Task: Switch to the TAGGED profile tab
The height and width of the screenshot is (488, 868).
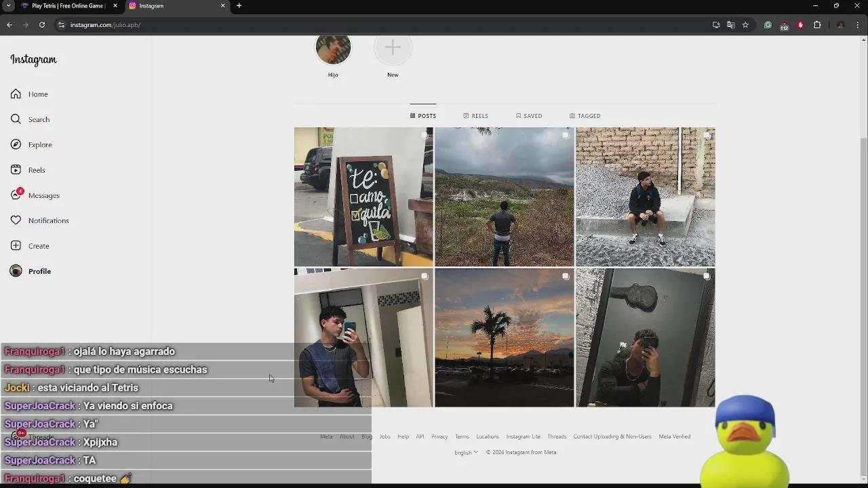Action: (585, 116)
